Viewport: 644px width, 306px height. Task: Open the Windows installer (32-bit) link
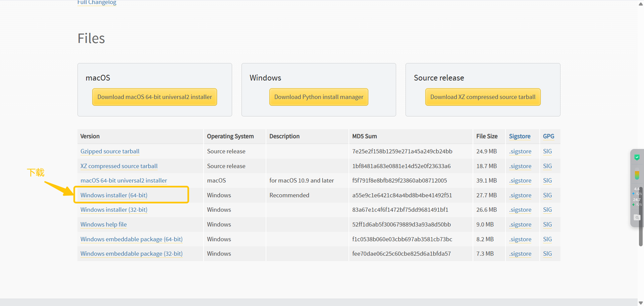pos(114,210)
